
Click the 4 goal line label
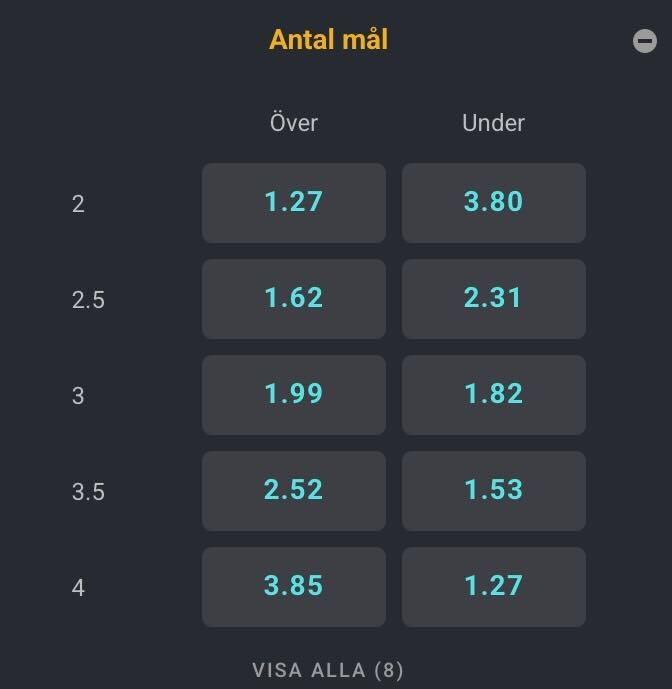(x=78, y=587)
